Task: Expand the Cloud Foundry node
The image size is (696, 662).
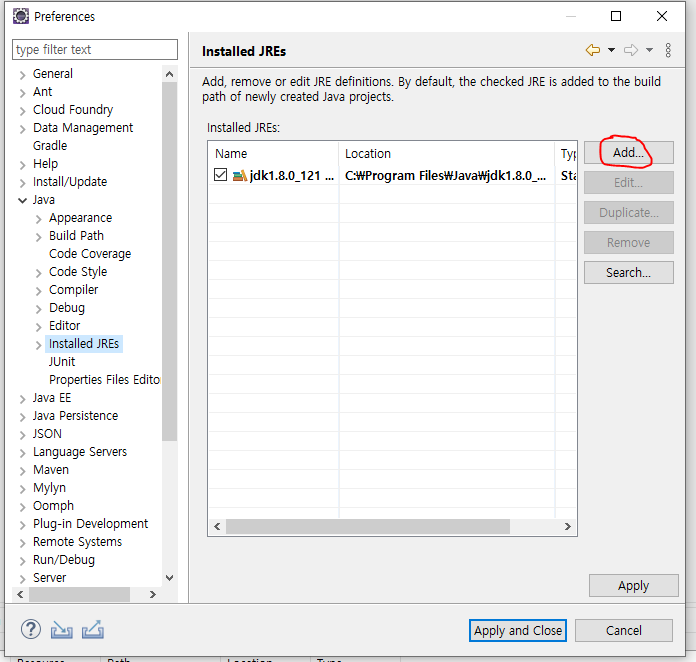Action: coord(23,111)
